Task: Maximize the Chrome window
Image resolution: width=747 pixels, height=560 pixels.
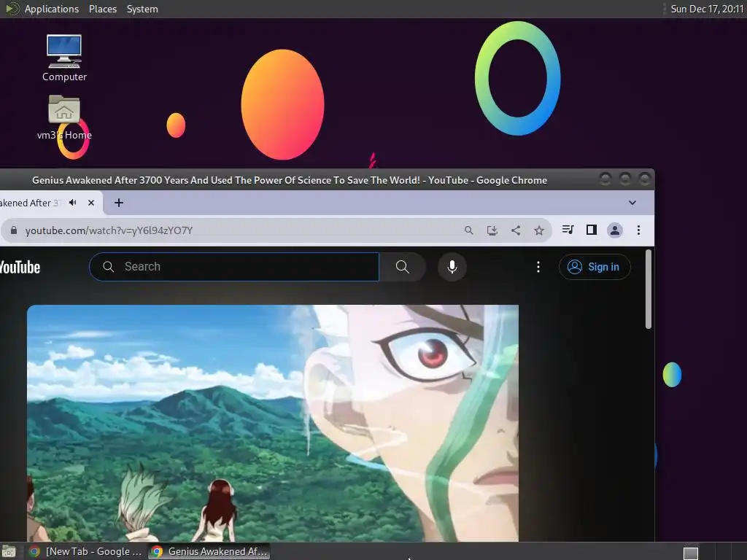Action: [x=624, y=179]
